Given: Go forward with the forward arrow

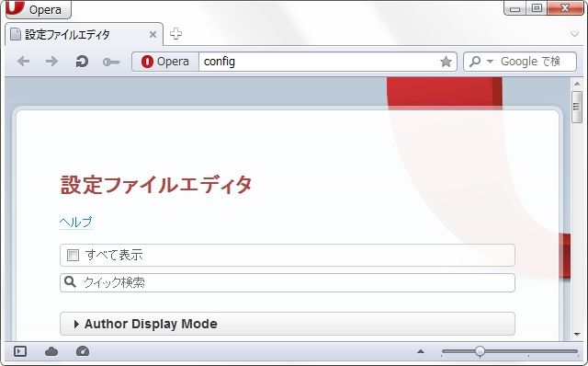Looking at the screenshot, I should 51,62.
